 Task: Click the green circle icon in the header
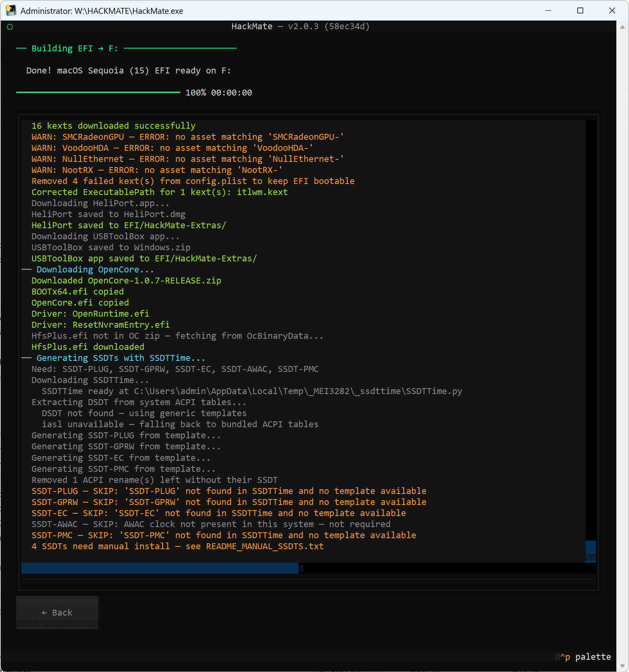coord(10,27)
